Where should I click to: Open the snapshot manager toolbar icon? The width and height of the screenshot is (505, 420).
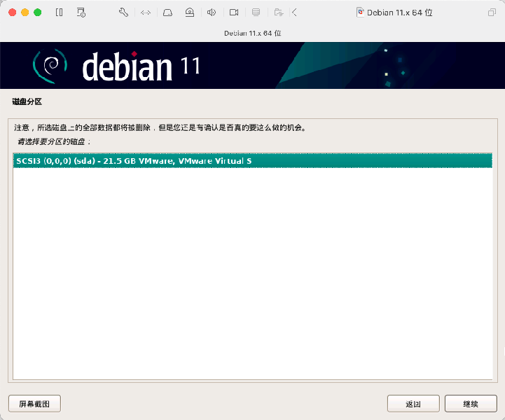click(x=81, y=13)
